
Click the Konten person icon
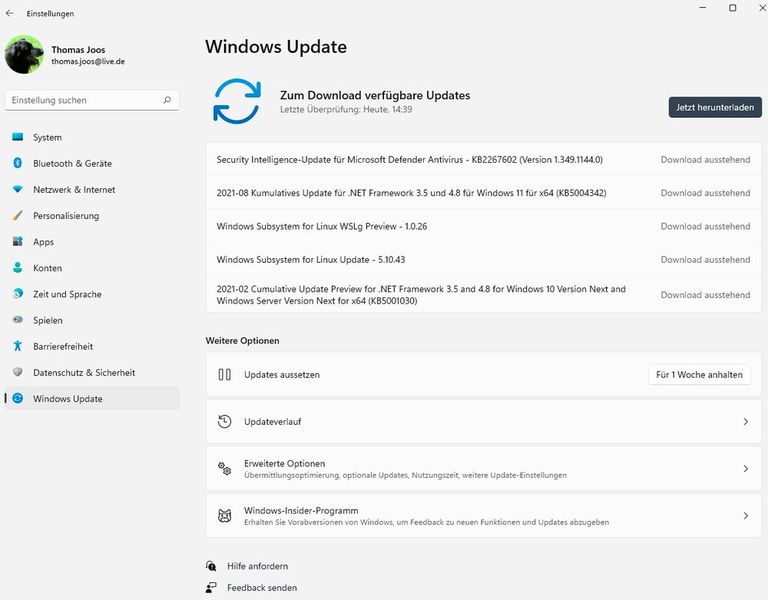point(18,267)
